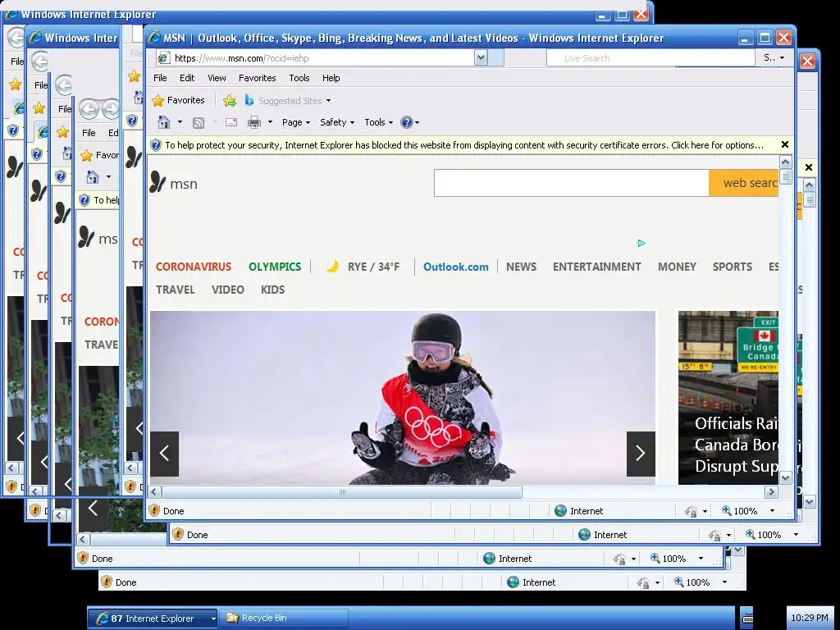
Task: Open the Edit menu
Action: click(x=187, y=78)
